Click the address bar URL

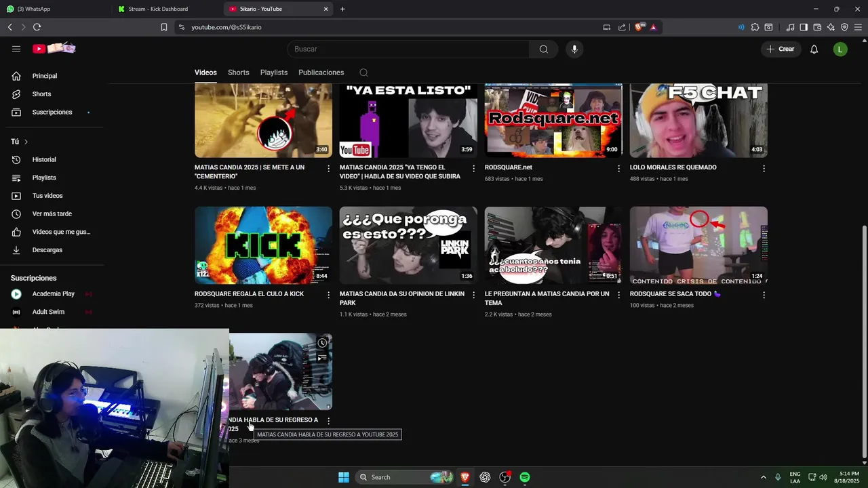(226, 27)
